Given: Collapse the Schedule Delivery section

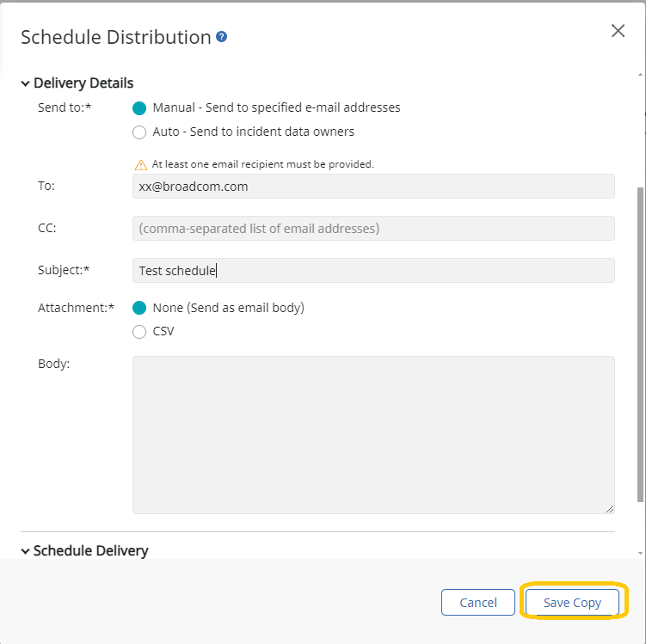Looking at the screenshot, I should pyautogui.click(x=25, y=551).
